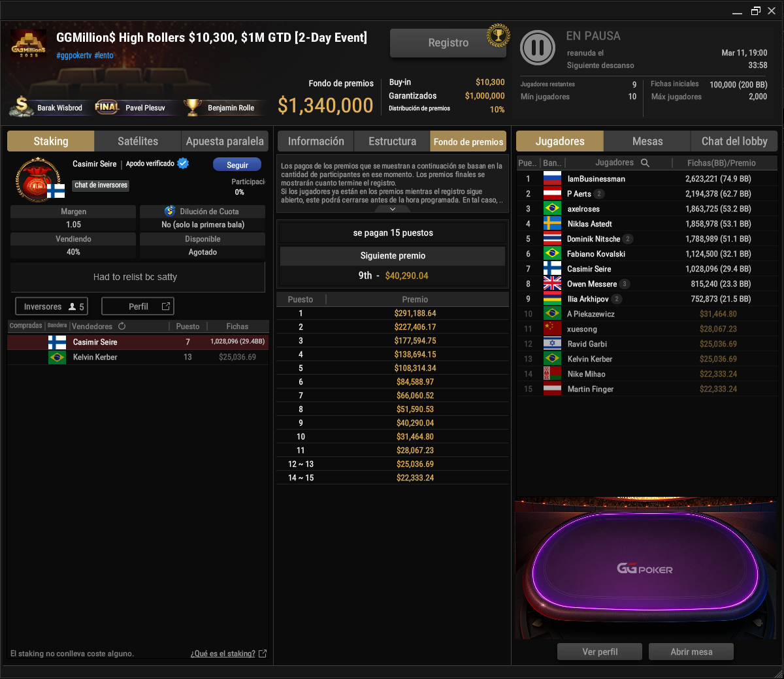
Task: Switch to the Satélites tab
Action: click(138, 141)
